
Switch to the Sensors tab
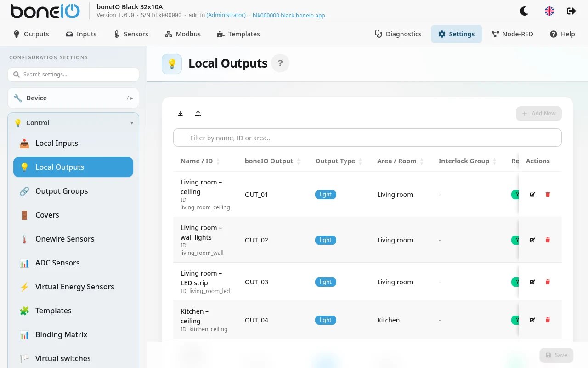[130, 34]
